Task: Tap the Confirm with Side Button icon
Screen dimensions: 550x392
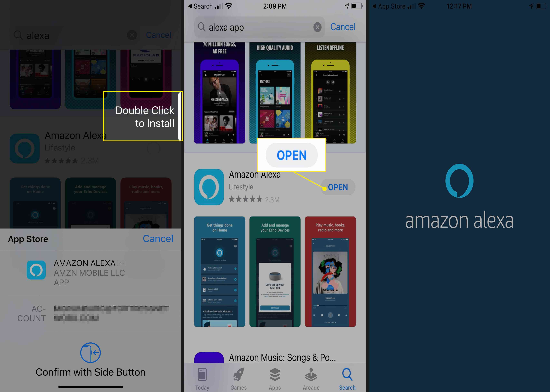Action: click(92, 352)
